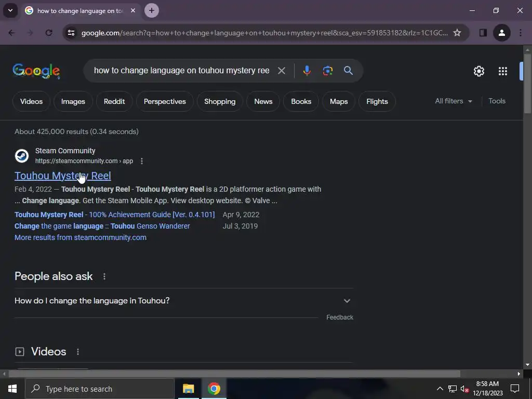
Task: Open the notification center icon
Action: (515, 389)
